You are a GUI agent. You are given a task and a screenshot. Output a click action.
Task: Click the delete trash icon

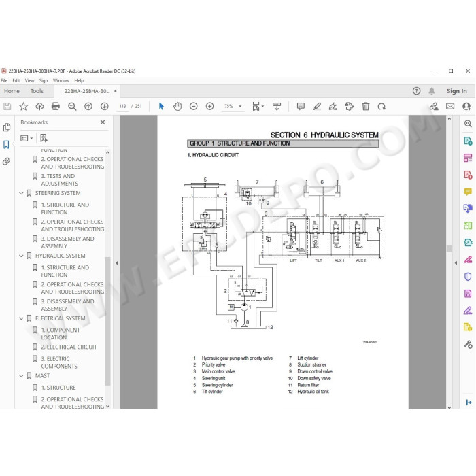(366, 106)
